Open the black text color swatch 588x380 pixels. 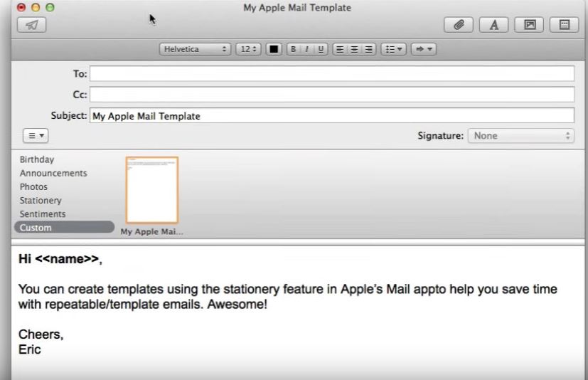(274, 49)
